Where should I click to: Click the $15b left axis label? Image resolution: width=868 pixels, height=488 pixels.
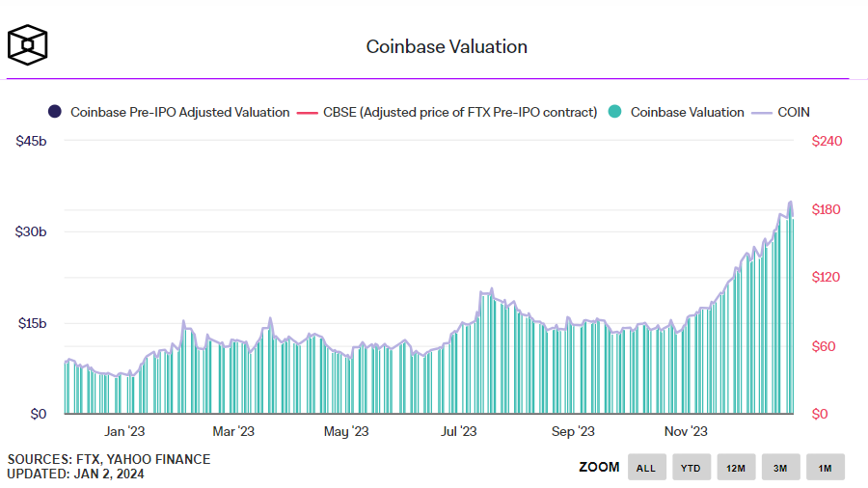click(32, 323)
